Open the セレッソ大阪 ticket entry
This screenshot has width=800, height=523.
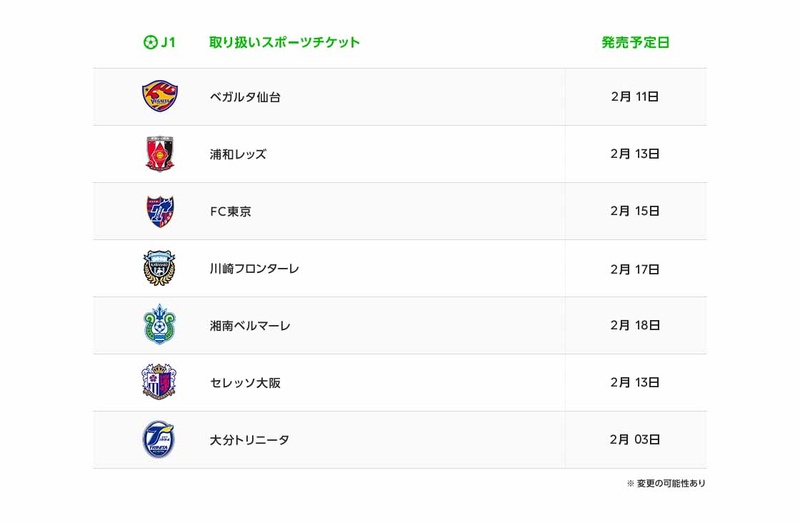click(x=245, y=383)
